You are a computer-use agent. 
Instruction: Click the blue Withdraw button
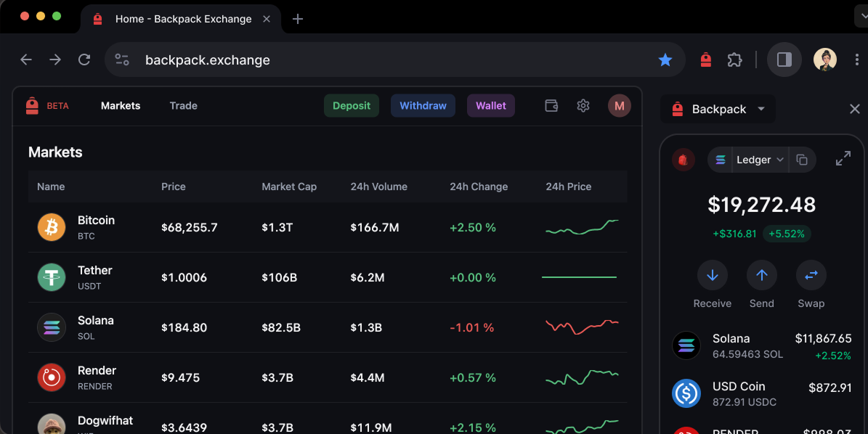tap(423, 106)
